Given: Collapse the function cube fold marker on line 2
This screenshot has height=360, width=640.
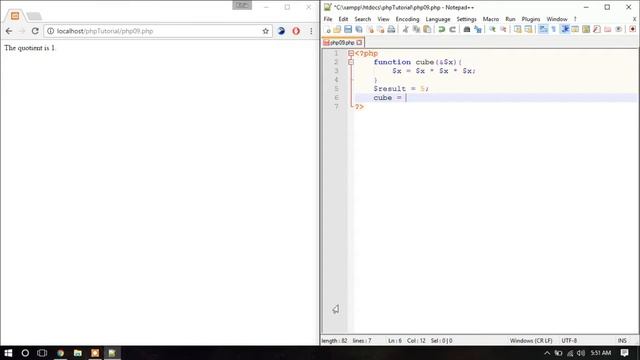Looking at the screenshot, I should point(351,62).
